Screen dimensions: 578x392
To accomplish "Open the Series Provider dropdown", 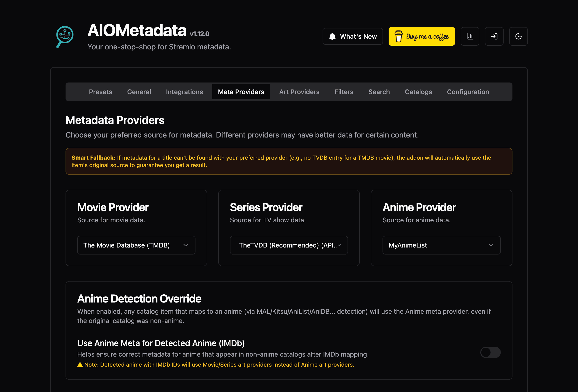I will (x=289, y=245).
